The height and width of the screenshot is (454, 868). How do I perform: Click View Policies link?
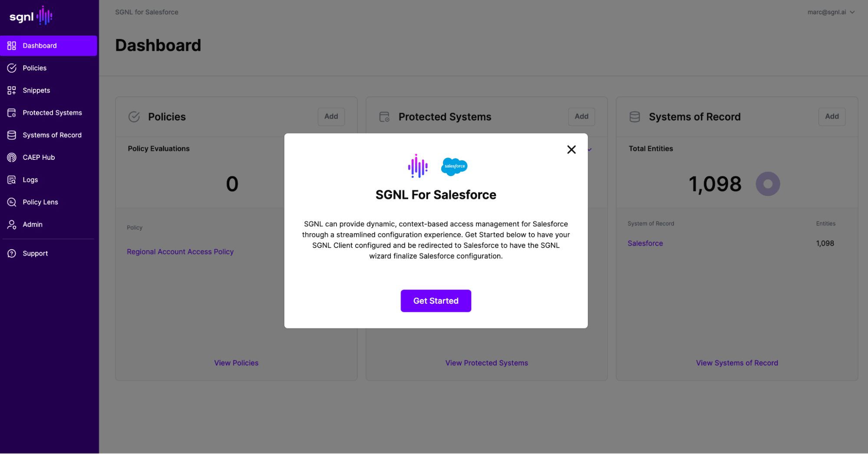click(236, 363)
